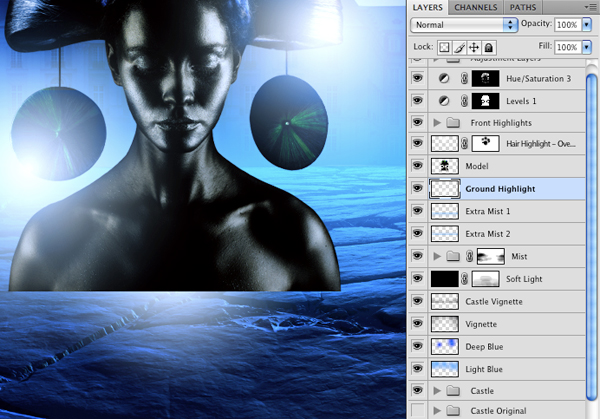Open the Layers panel options menu
The width and height of the screenshot is (600, 419).
[x=590, y=7]
